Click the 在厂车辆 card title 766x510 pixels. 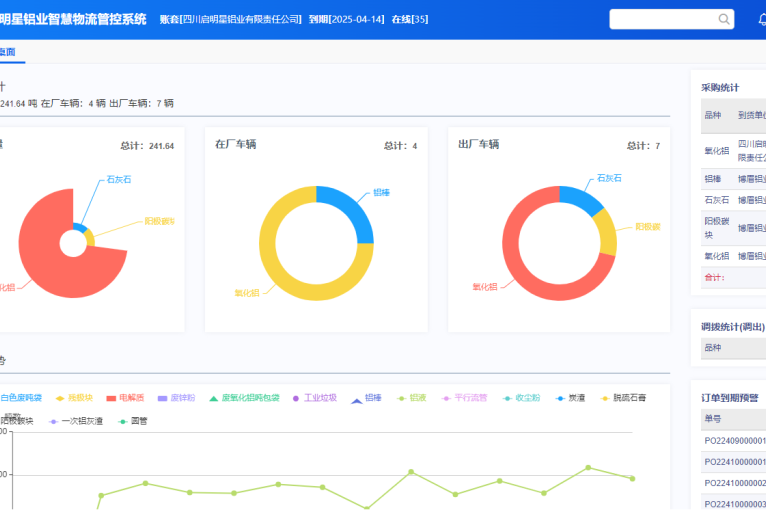coord(236,144)
